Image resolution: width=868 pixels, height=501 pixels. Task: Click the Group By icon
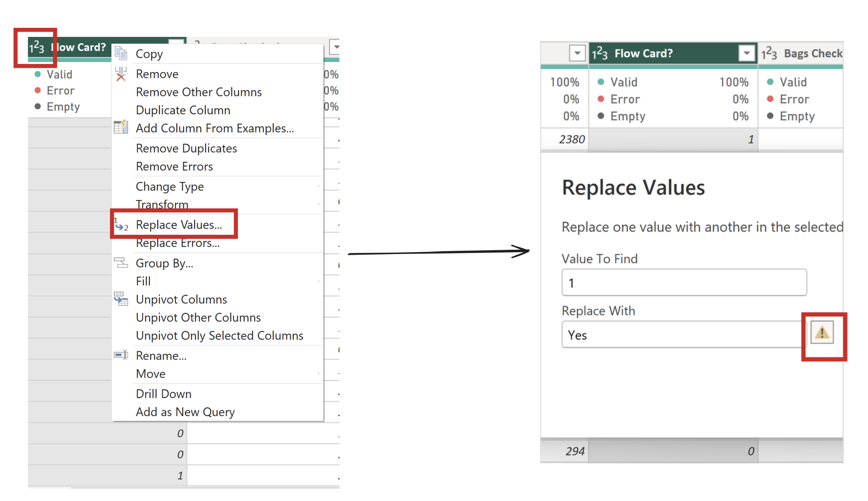coord(121,263)
